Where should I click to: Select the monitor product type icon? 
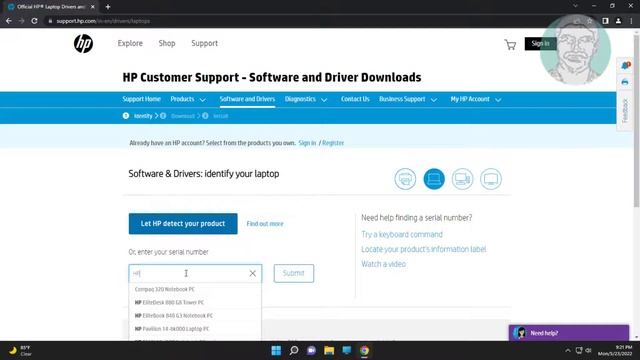pyautogui.click(x=491, y=179)
